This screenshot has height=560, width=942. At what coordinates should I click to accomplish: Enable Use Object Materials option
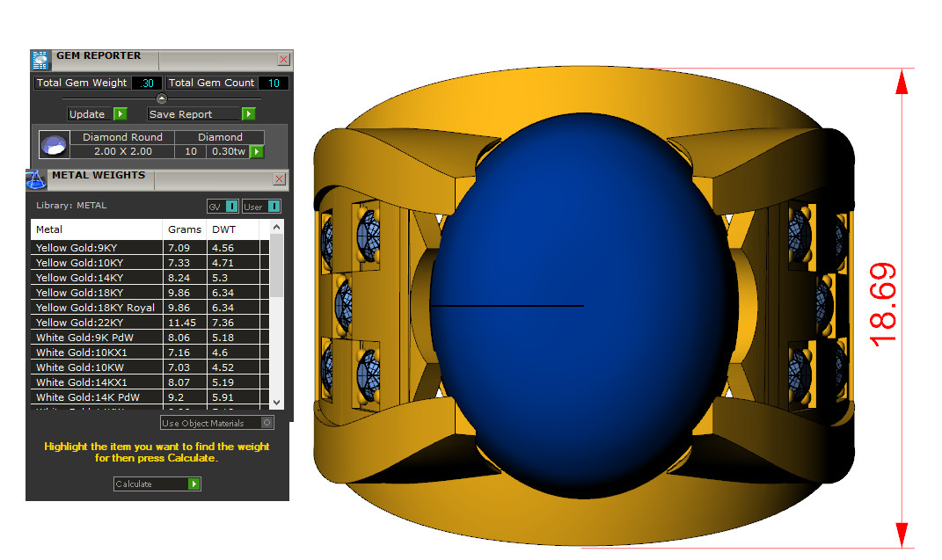pos(267,423)
